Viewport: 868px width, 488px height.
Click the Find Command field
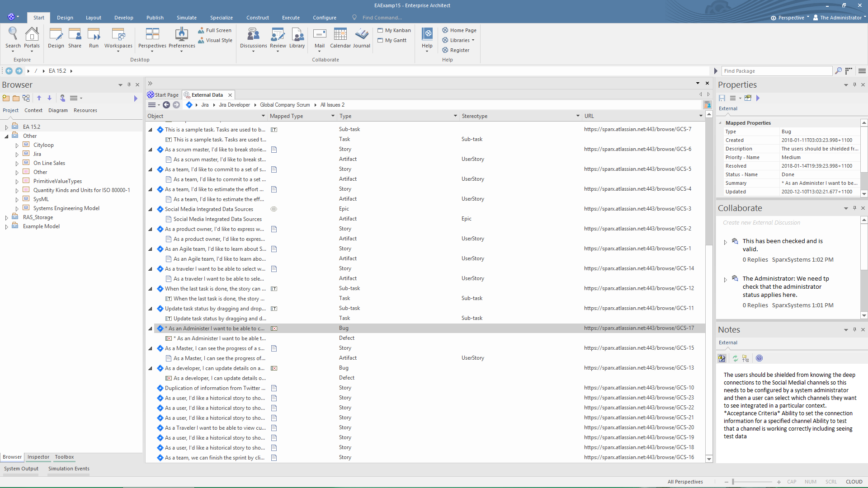point(382,18)
